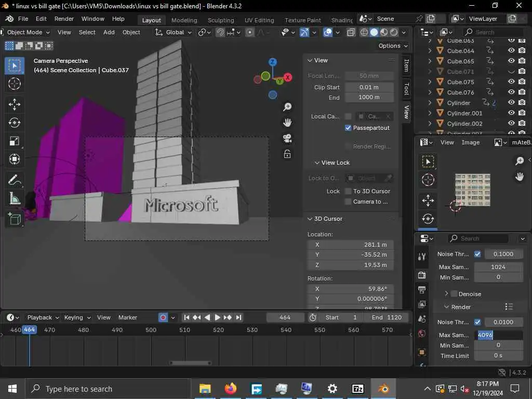Enable Lock Camera to View checkbox

click(x=348, y=202)
